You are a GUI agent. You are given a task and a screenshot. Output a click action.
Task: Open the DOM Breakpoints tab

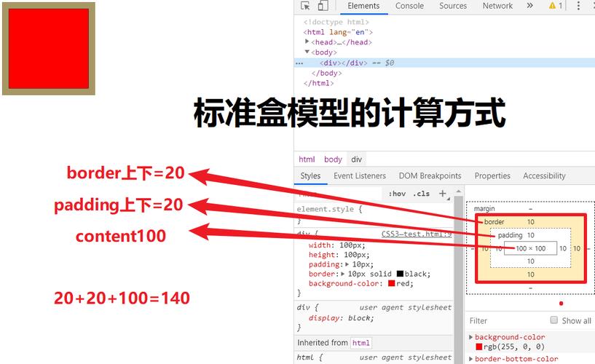[x=430, y=176]
